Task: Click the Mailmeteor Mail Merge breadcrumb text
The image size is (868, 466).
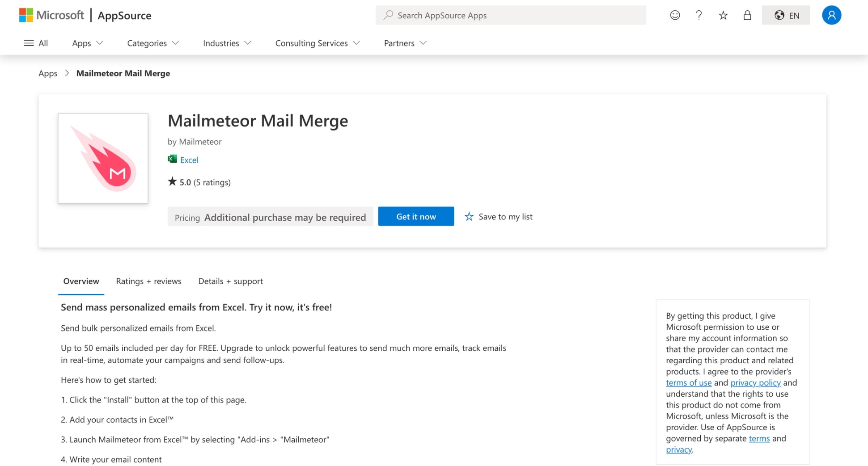Action: coord(123,73)
